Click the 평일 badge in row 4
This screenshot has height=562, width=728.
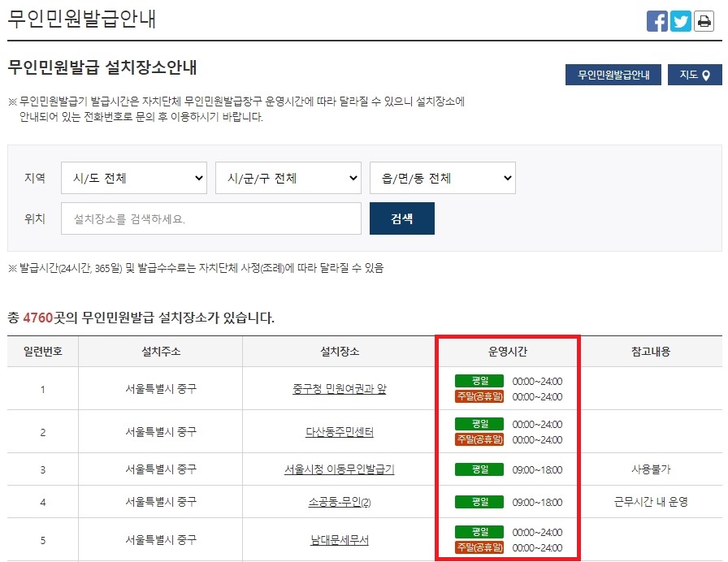click(x=479, y=502)
